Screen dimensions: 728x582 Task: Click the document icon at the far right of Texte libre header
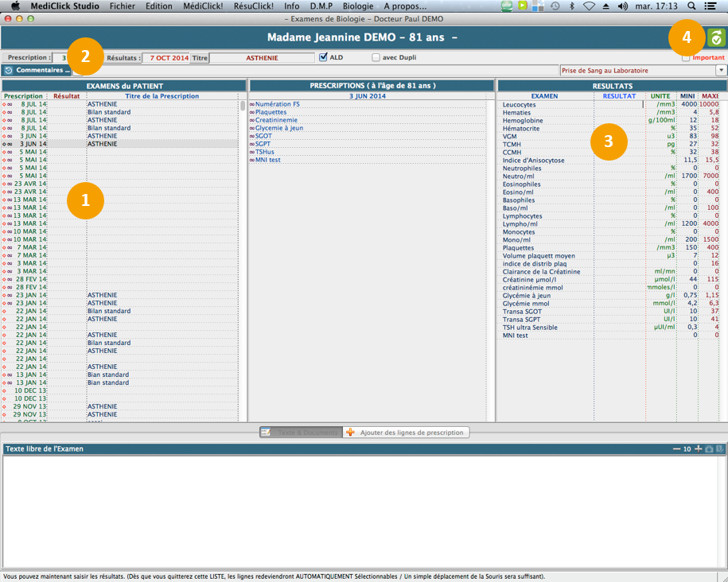pos(720,449)
